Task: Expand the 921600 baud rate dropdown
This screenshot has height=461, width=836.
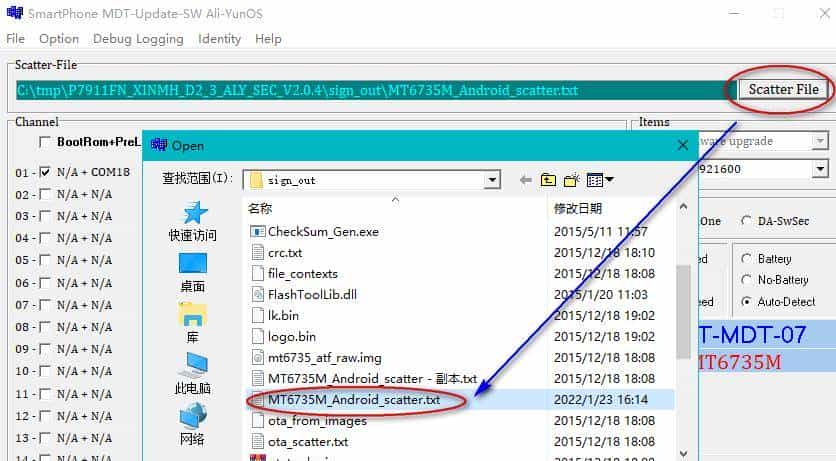Action: tap(820, 169)
